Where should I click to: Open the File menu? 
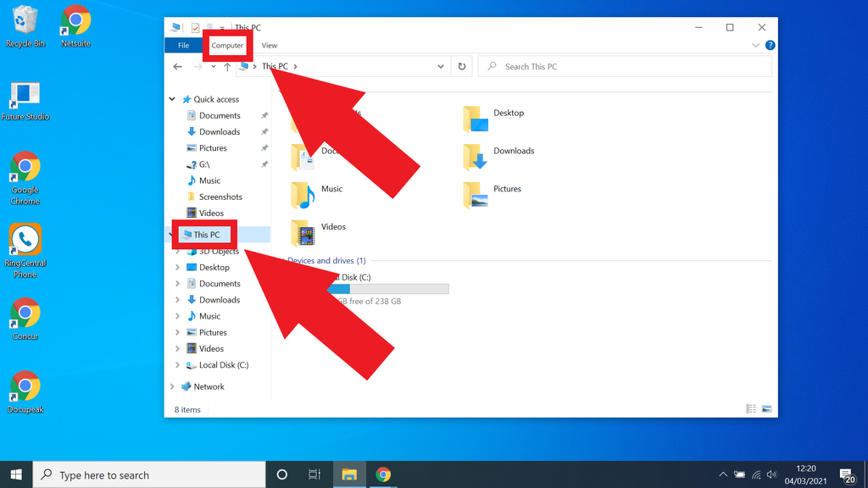[183, 45]
